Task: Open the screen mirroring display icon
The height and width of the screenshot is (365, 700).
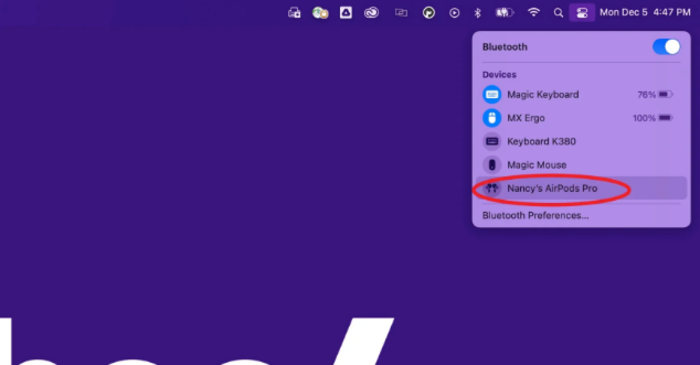Action: tap(401, 13)
